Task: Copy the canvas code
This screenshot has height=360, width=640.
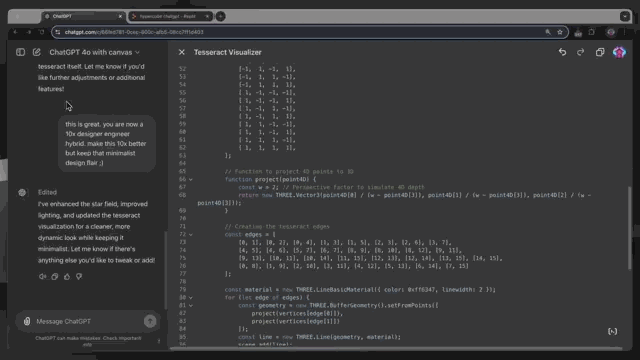Action: pos(600,52)
